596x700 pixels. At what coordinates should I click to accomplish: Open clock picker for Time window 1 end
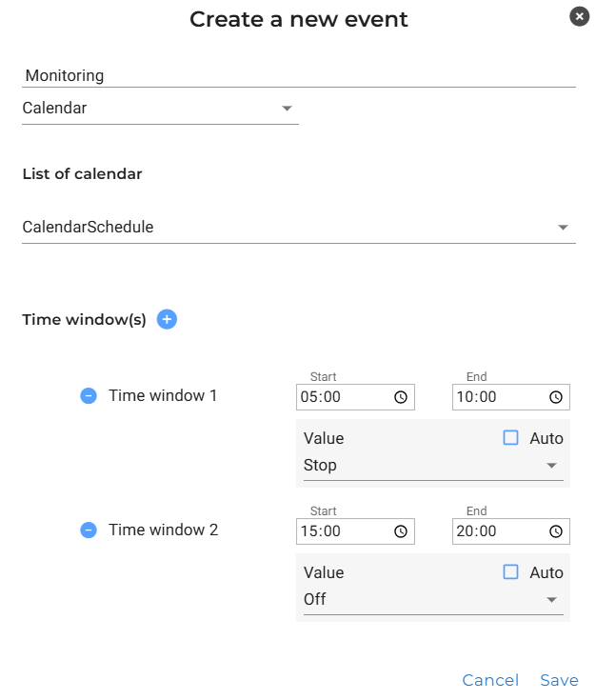(x=556, y=397)
